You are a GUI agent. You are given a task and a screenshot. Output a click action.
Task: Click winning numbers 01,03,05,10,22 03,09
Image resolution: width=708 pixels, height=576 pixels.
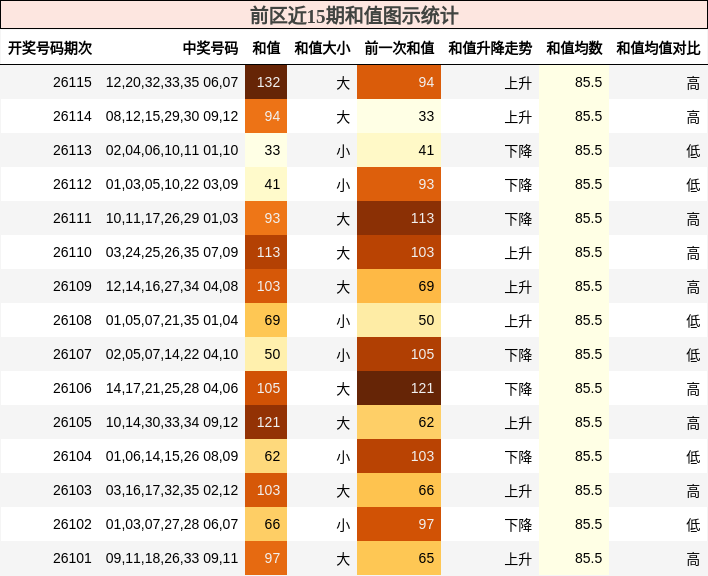172,184
